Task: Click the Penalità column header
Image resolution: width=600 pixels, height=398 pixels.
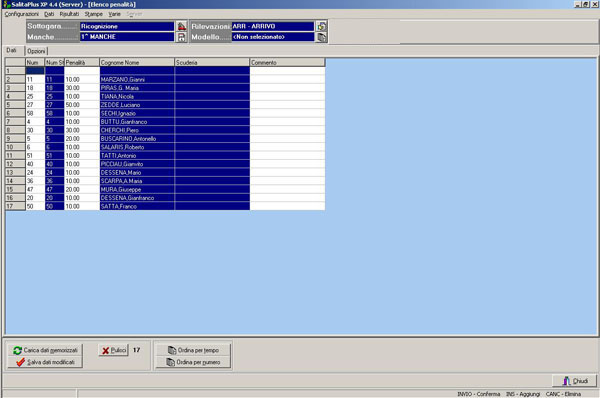Action: click(x=82, y=62)
